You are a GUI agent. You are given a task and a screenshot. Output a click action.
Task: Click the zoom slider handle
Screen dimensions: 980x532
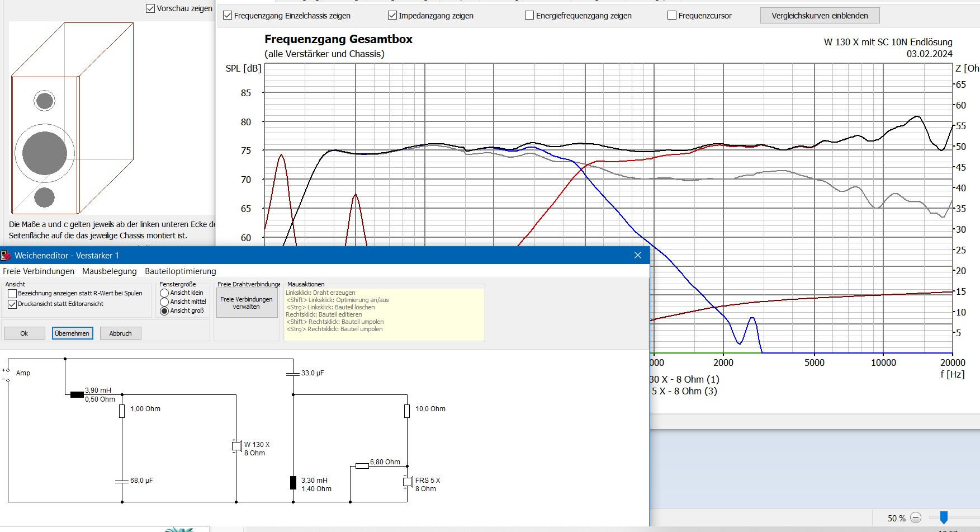click(944, 517)
